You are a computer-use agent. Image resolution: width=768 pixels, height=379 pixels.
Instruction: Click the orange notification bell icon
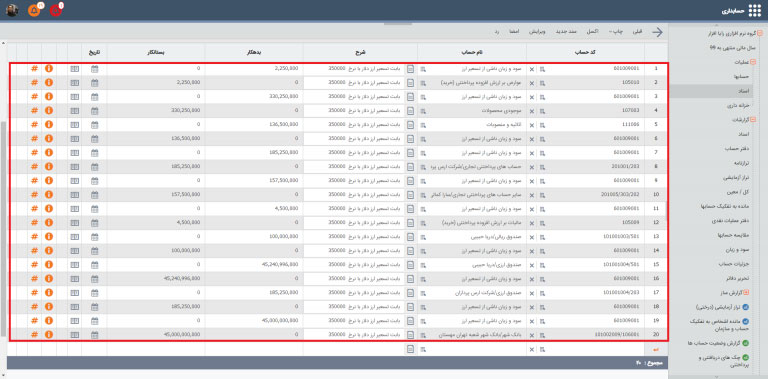[x=34, y=10]
